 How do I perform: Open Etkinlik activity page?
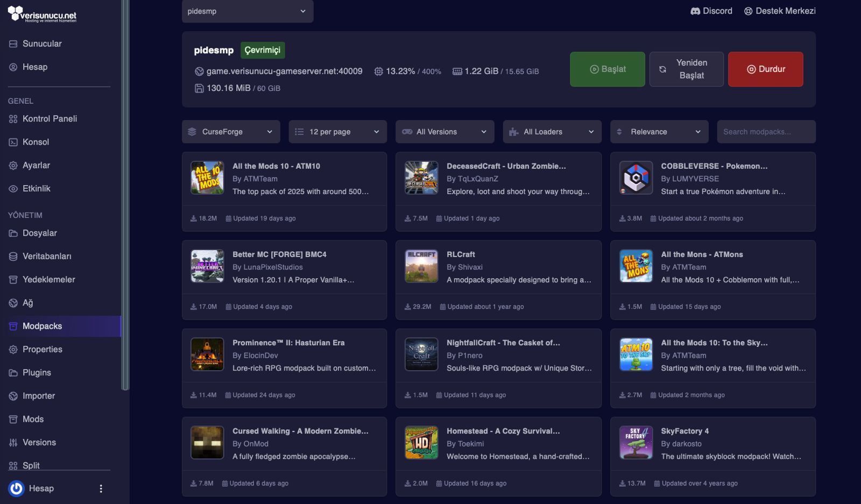pos(37,188)
